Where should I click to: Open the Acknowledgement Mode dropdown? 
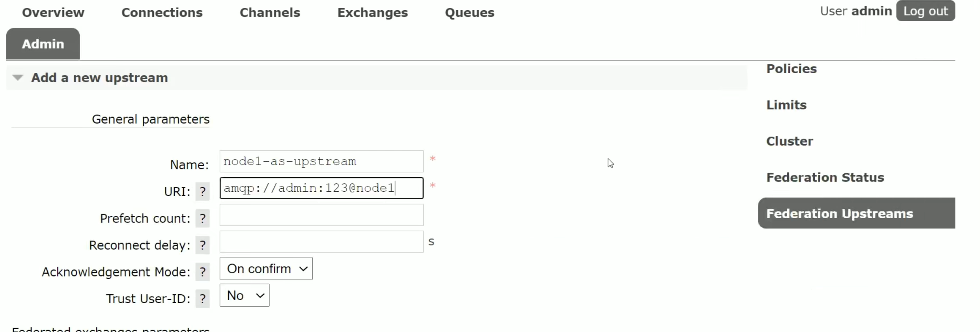(266, 269)
